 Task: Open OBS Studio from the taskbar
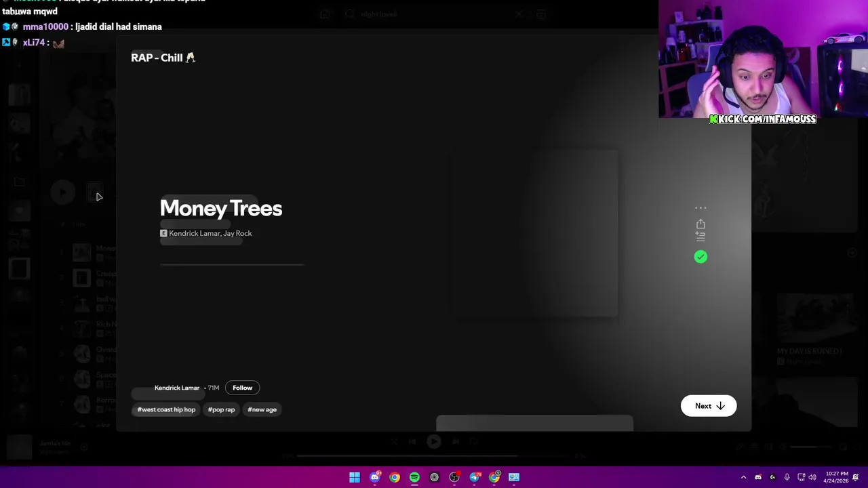point(454,477)
